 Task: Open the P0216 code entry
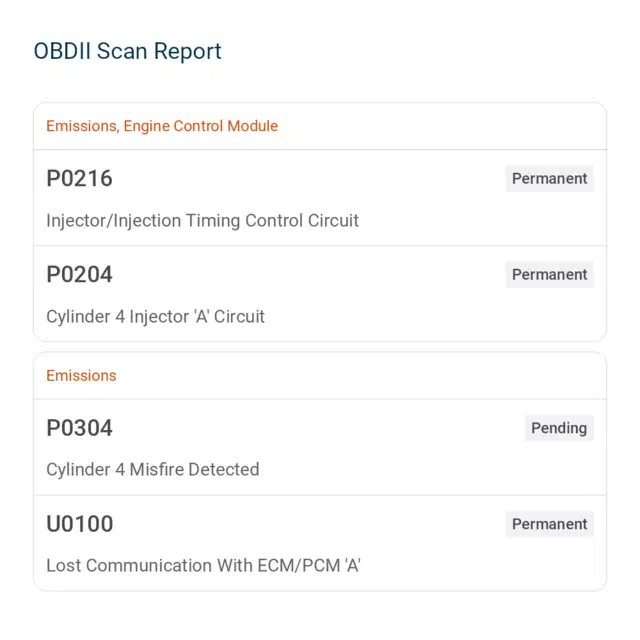pyautogui.click(x=79, y=178)
